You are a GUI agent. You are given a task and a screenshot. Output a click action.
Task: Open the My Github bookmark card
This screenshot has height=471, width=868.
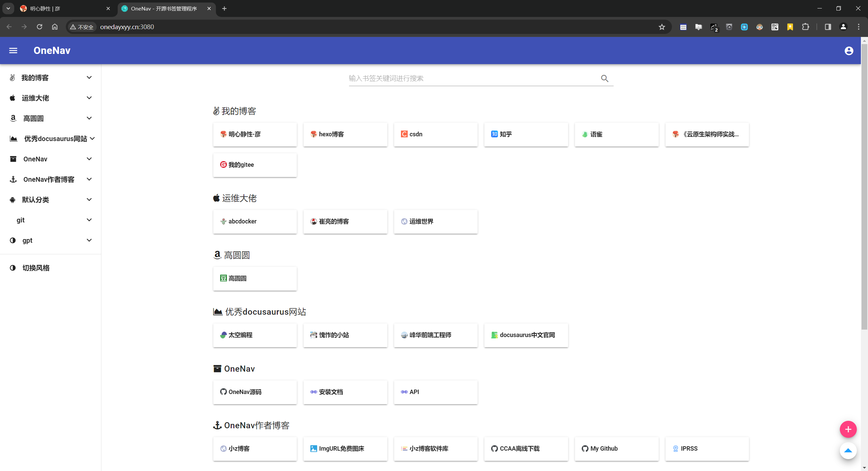pyautogui.click(x=616, y=449)
